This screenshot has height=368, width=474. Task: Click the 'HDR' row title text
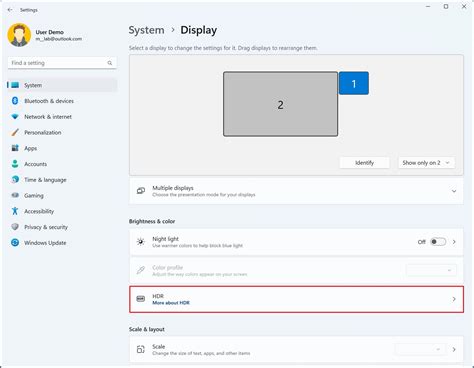158,296
